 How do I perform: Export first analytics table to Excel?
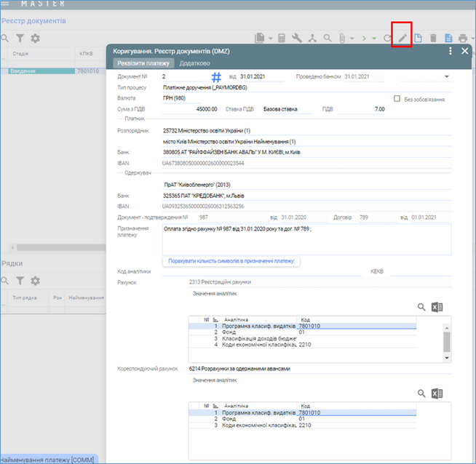[437, 308]
